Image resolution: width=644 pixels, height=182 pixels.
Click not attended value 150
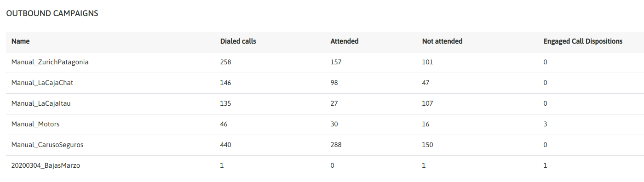tap(427, 145)
